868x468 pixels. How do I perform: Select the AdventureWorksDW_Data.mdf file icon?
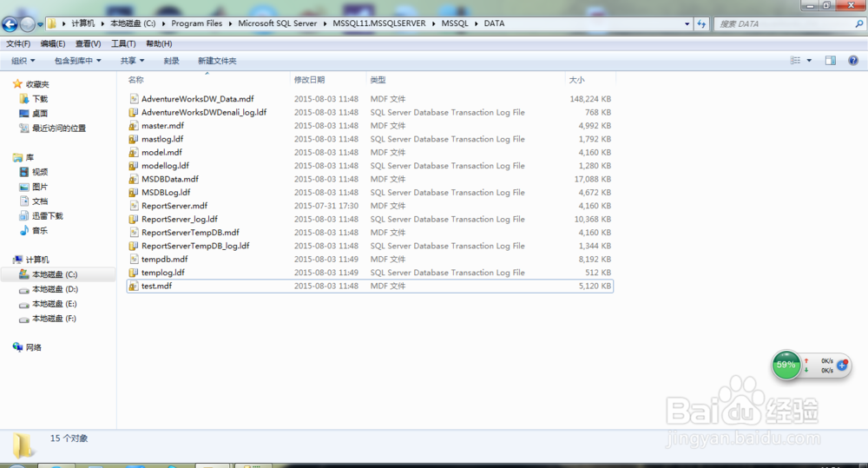(134, 99)
